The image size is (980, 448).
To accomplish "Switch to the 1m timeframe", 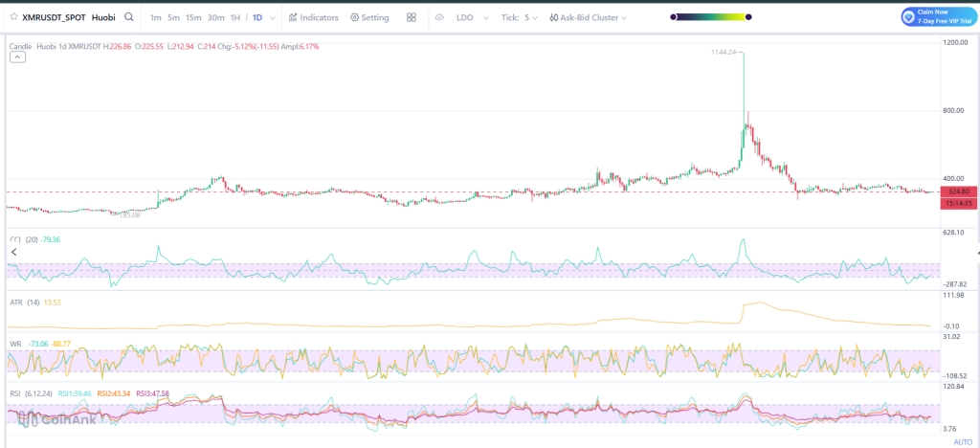I will pyautogui.click(x=156, y=17).
